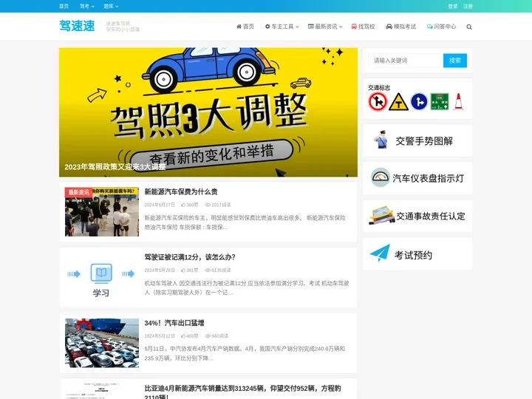Click the blue paper plane icon
532x399 pixels.
click(x=380, y=253)
